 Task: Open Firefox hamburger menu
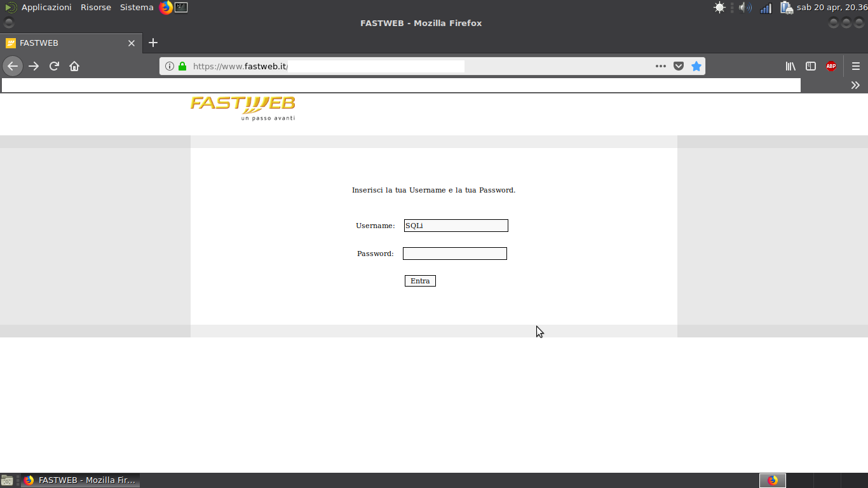(856, 66)
